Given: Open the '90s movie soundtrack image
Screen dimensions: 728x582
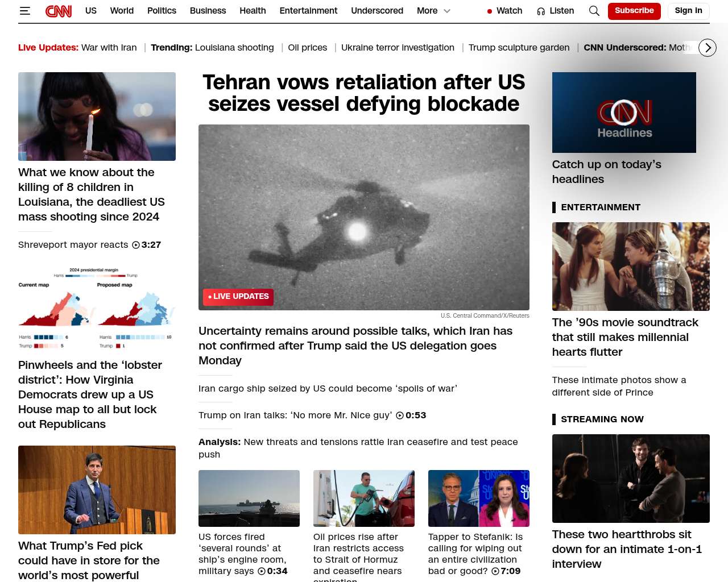Looking at the screenshot, I should [631, 267].
